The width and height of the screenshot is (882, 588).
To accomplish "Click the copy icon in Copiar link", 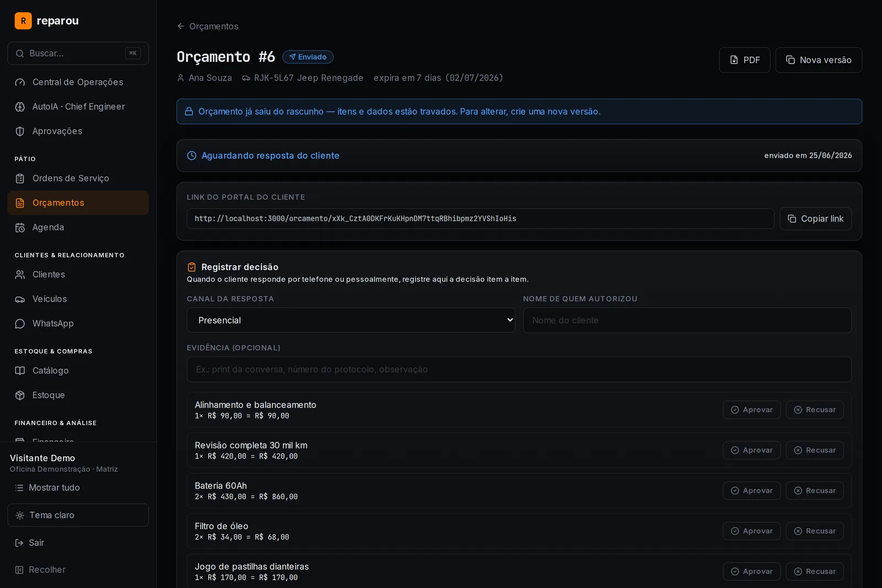I will tap(792, 219).
